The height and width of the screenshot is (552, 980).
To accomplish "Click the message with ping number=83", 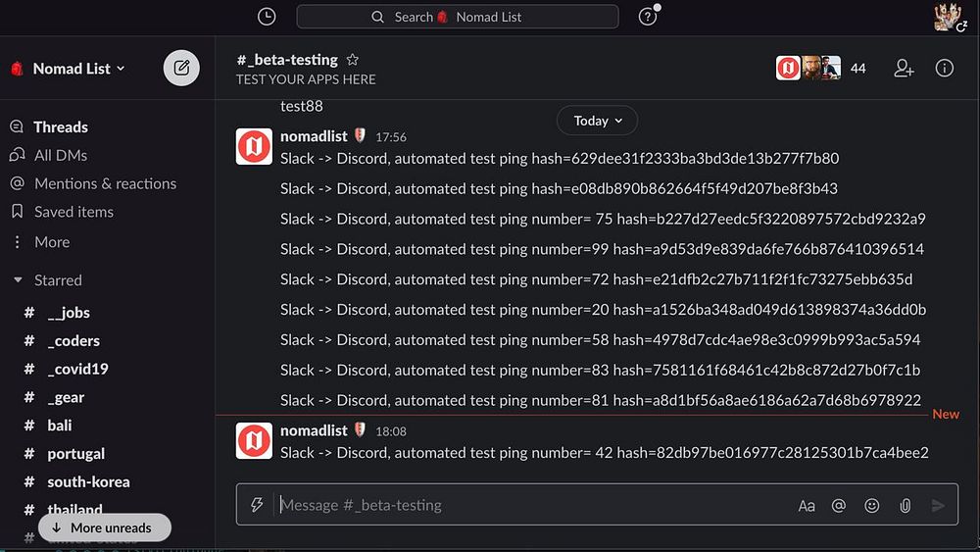I will pos(600,370).
